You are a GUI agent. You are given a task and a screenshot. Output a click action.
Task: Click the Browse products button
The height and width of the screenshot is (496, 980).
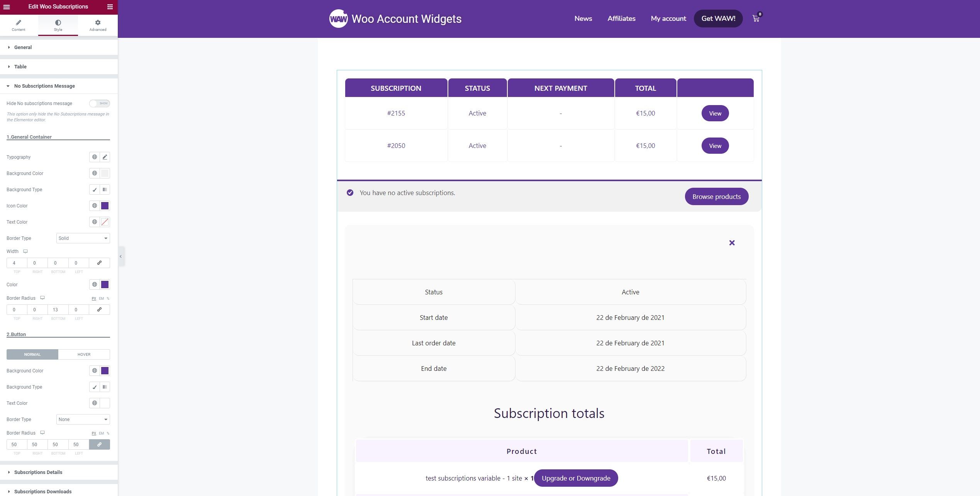717,197
